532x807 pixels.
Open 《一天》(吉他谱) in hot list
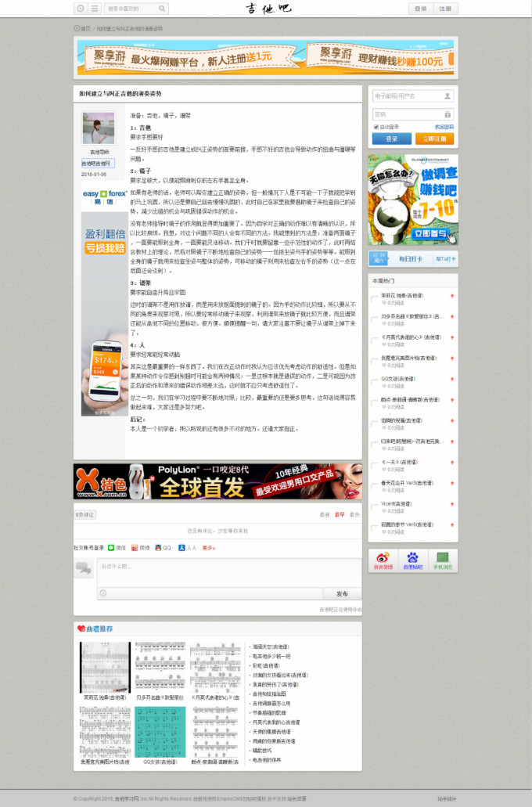tap(399, 462)
